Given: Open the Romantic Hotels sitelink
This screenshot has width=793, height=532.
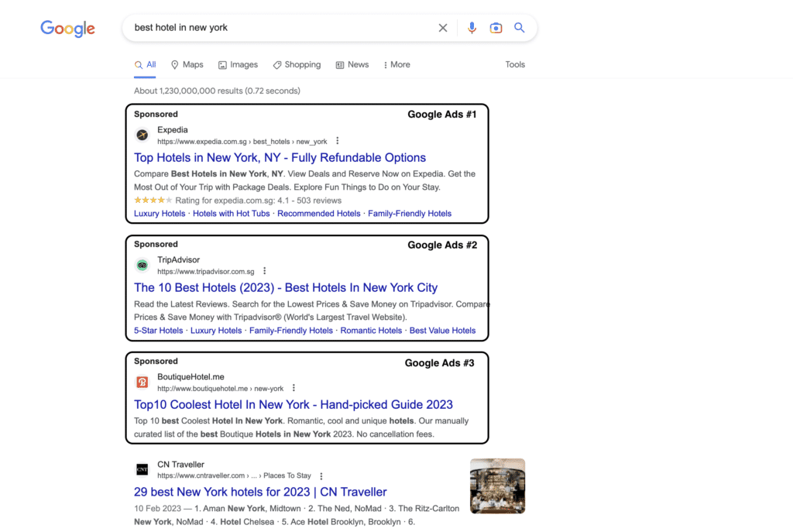Looking at the screenshot, I should pos(371,331).
